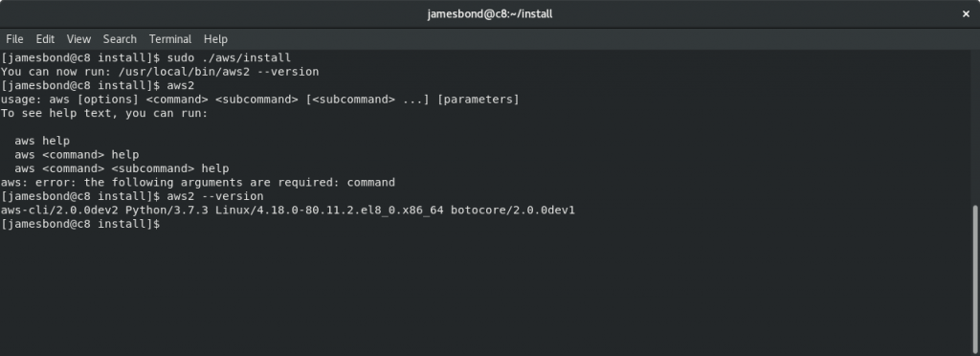Click the 'aws-cli/2.0.0dev2' version text
This screenshot has width=980, height=356.
click(59, 210)
